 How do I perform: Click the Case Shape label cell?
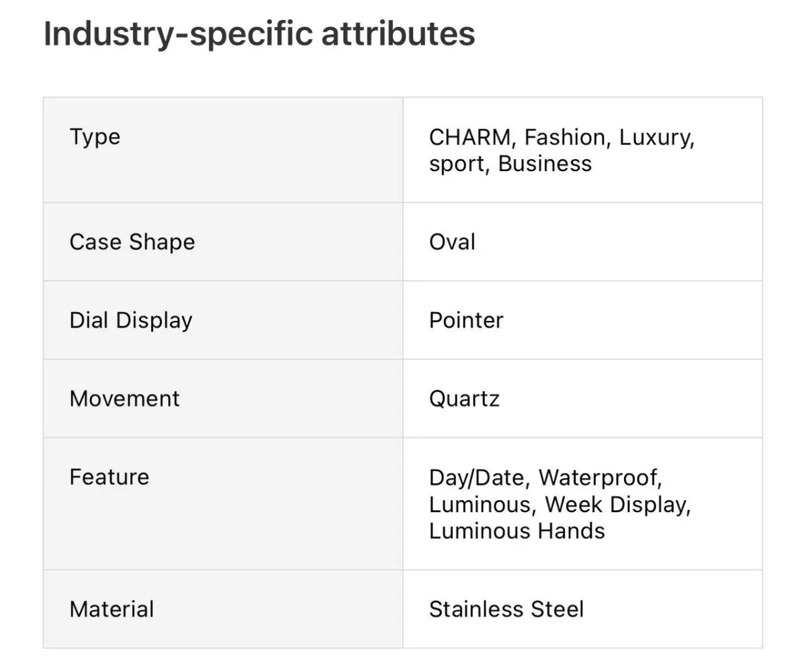point(132,242)
